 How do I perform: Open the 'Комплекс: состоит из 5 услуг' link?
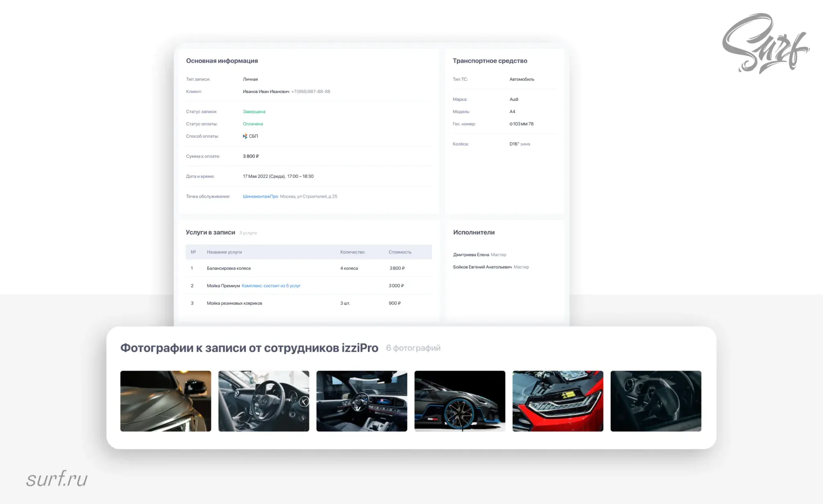coord(271,286)
